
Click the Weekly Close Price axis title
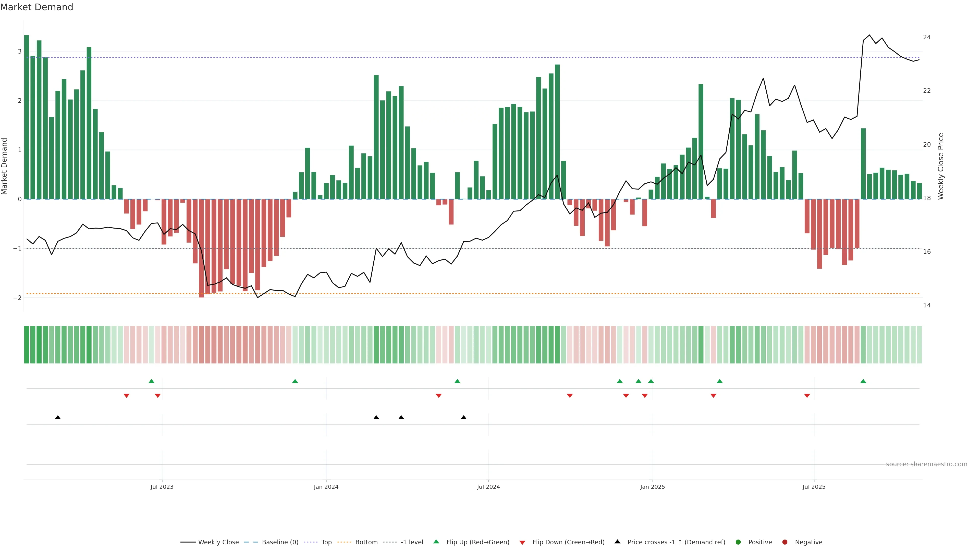(x=941, y=166)
